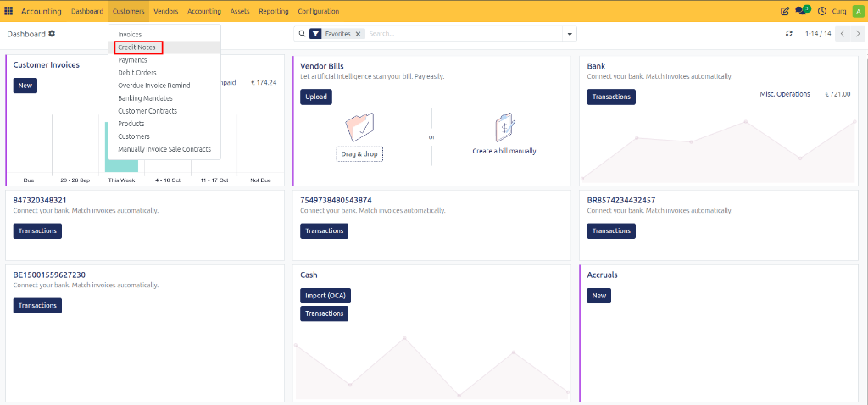Click the filter funnel icon on Favorites
Viewport: 868px width, 405px height.
click(x=315, y=34)
